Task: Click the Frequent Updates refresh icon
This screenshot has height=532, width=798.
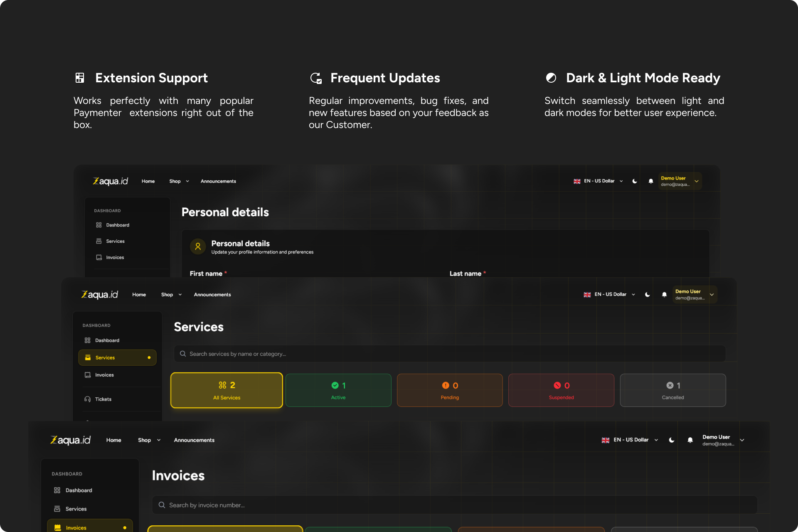Action: [x=316, y=78]
